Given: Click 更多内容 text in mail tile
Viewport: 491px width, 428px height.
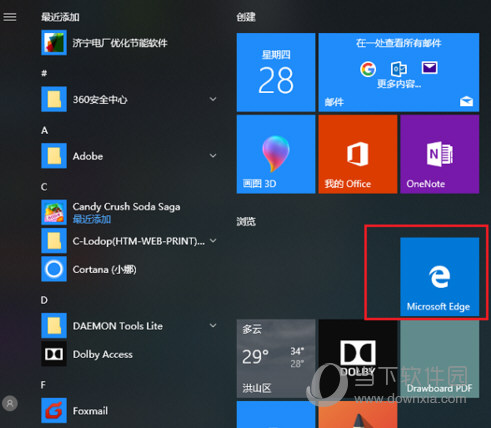Looking at the screenshot, I should 399,83.
